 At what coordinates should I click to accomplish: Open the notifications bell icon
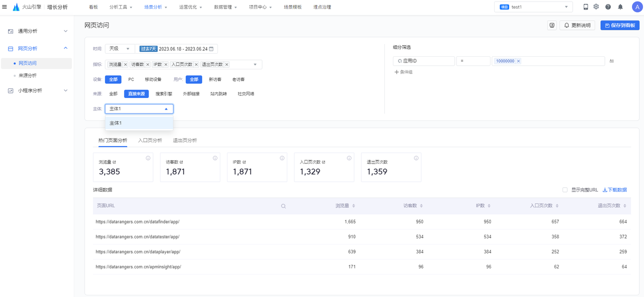click(x=620, y=7)
